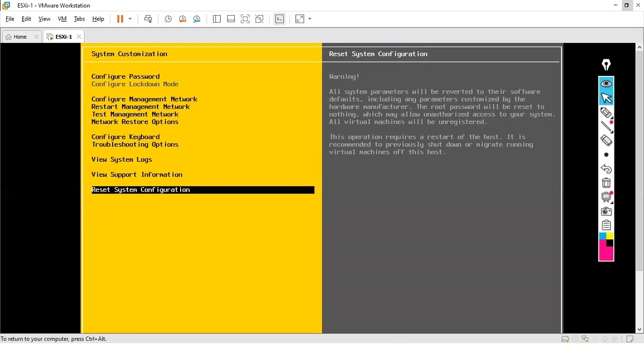644x362 pixels.
Task: Select Configure Lockdown Mode entry
Action: [x=135, y=84]
